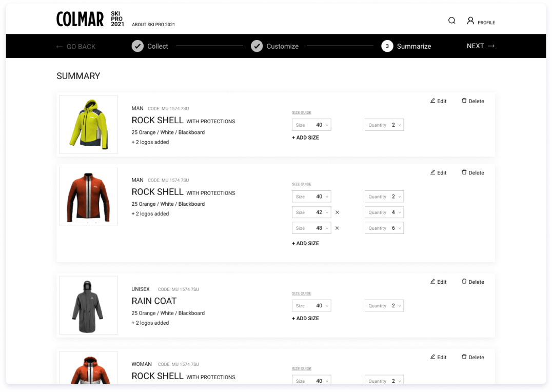Delete the red Rock Shell man item
Image resolution: width=552 pixels, height=392 pixels.
pyautogui.click(x=473, y=172)
